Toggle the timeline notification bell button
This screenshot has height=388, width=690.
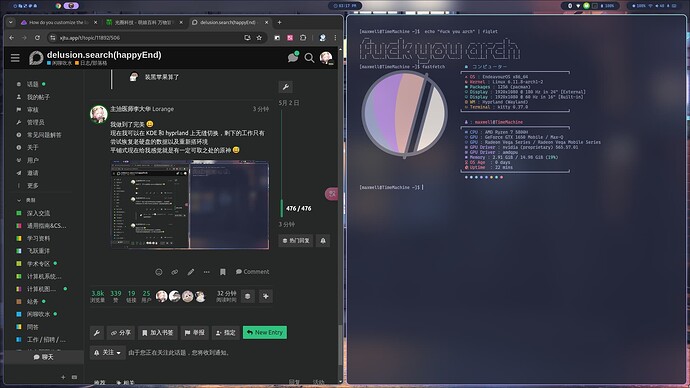(323, 241)
